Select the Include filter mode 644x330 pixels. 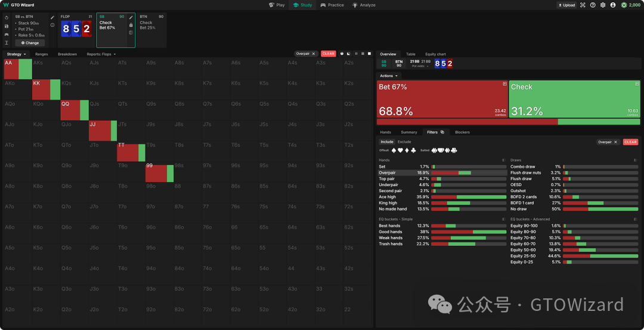(x=387, y=142)
